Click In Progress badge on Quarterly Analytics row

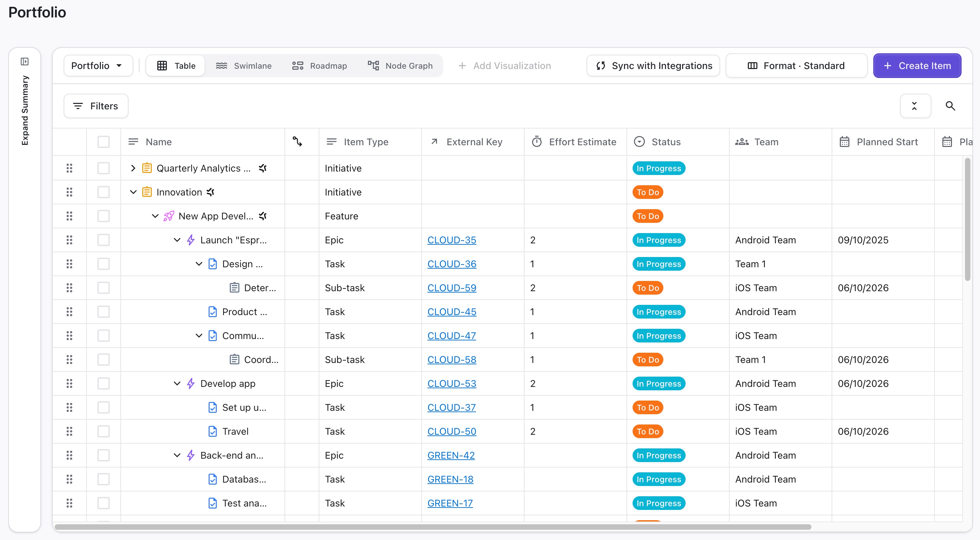click(659, 168)
